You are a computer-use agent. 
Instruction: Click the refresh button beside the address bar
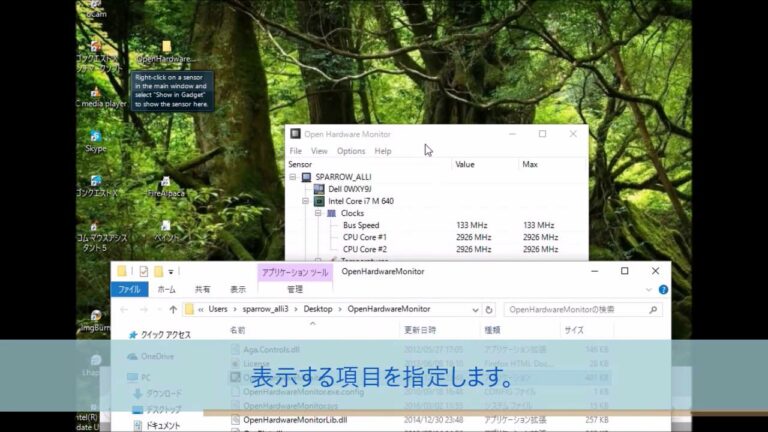[x=489, y=310]
